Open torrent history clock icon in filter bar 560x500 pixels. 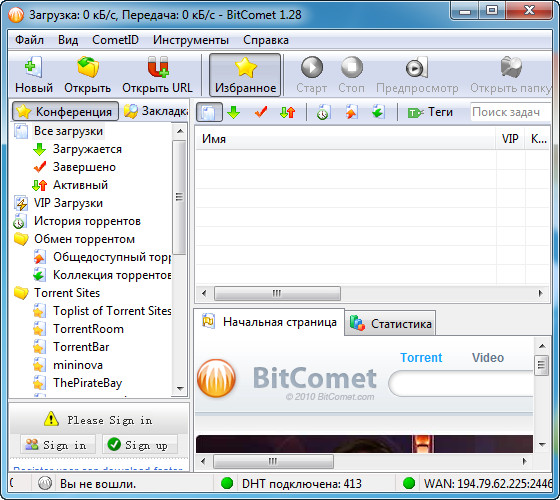(x=323, y=112)
